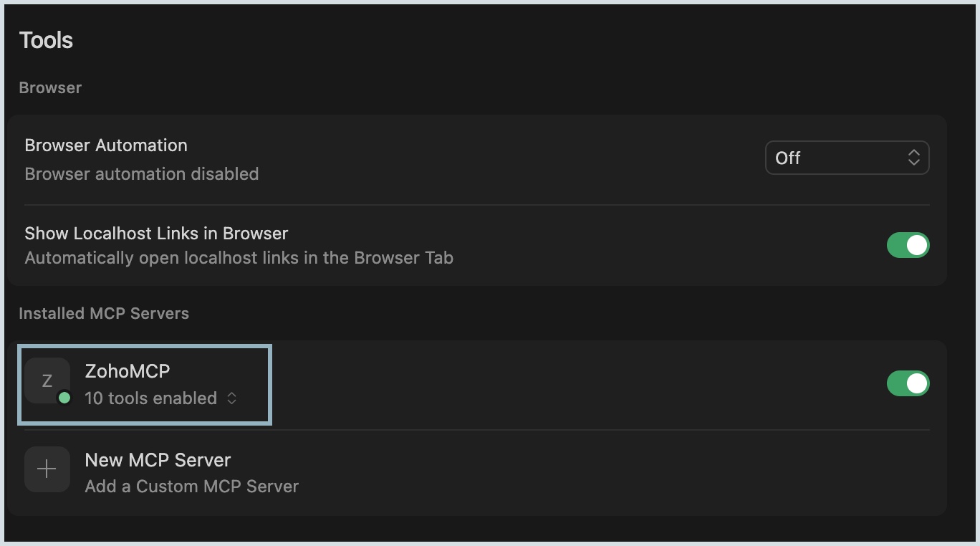The height and width of the screenshot is (546, 980).
Task: Expand the "10 tools enabled" list
Action: [160, 398]
